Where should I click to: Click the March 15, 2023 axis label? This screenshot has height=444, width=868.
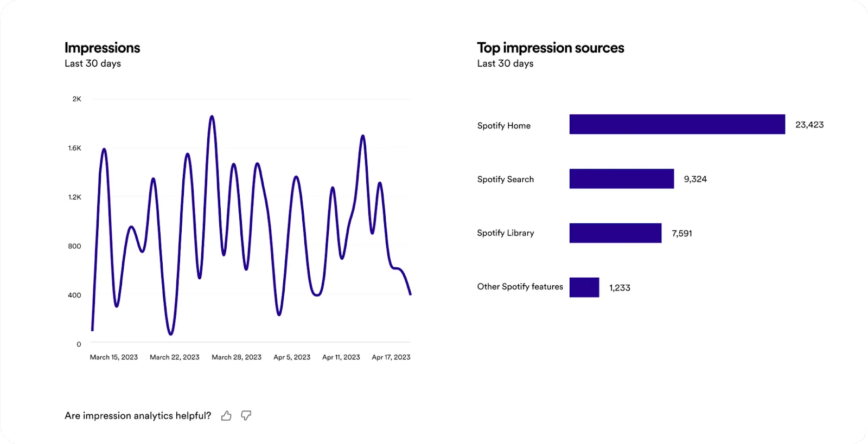[114, 357]
